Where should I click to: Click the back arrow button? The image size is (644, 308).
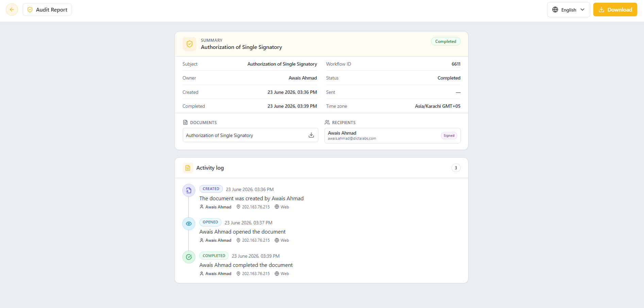[12, 10]
